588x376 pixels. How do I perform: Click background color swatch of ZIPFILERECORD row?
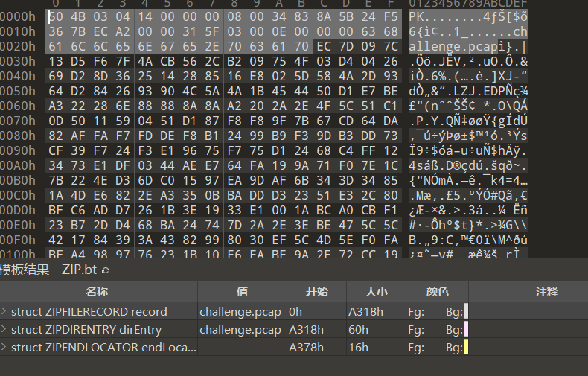[x=466, y=311]
